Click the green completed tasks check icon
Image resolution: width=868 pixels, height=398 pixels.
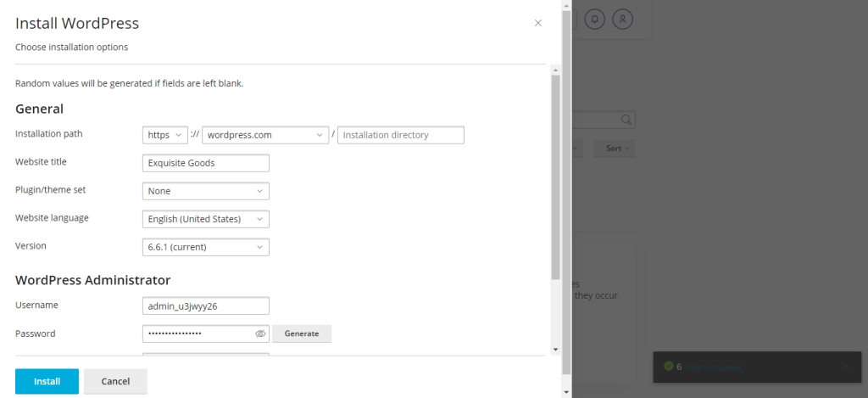[669, 367]
